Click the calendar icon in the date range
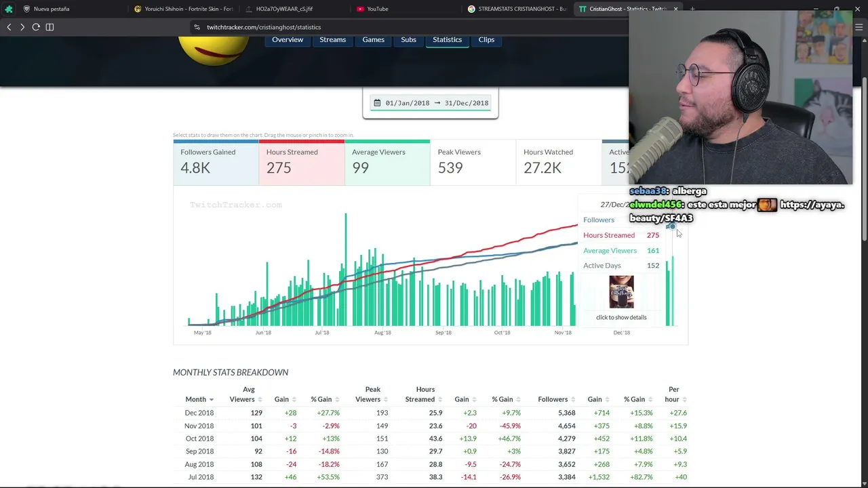 pyautogui.click(x=377, y=103)
